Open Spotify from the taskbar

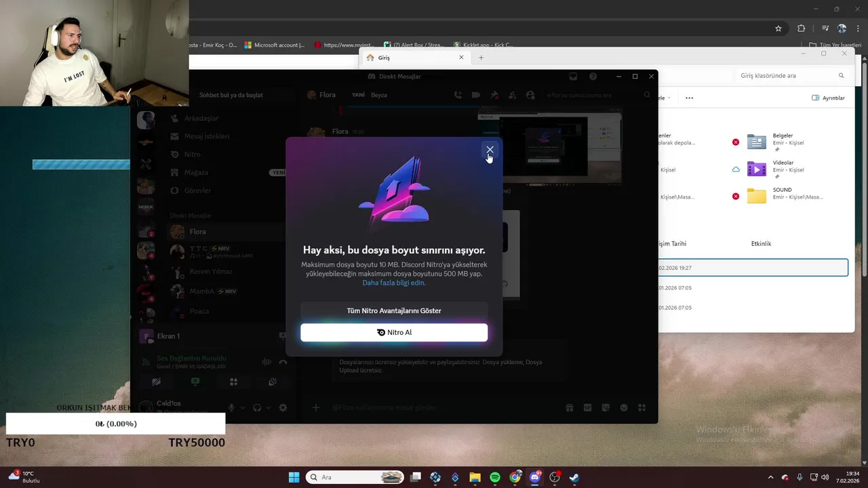point(495,477)
